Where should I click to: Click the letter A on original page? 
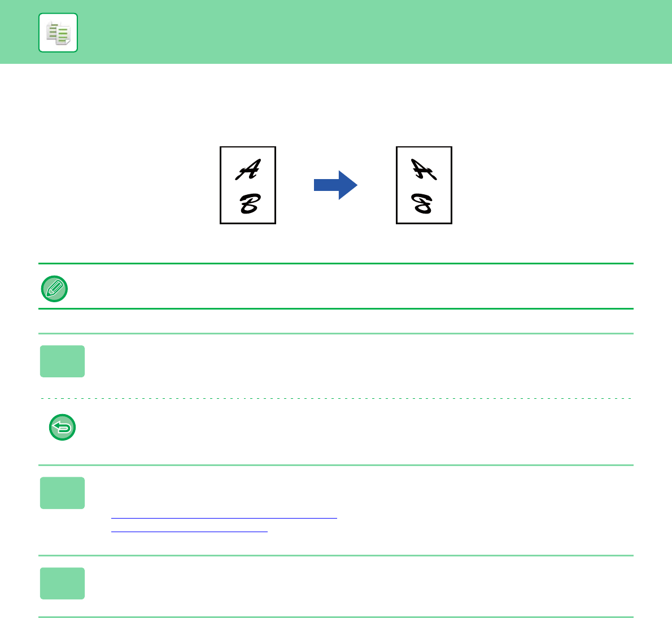pyautogui.click(x=248, y=169)
